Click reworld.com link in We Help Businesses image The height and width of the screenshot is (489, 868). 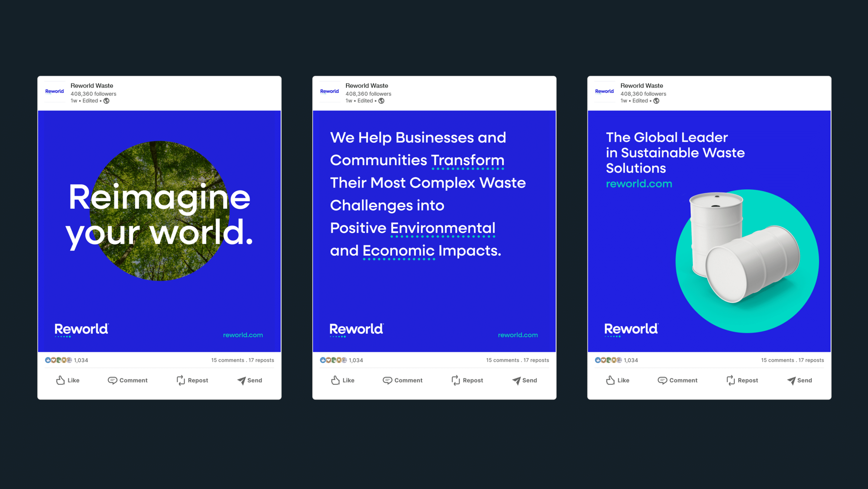pyautogui.click(x=518, y=335)
